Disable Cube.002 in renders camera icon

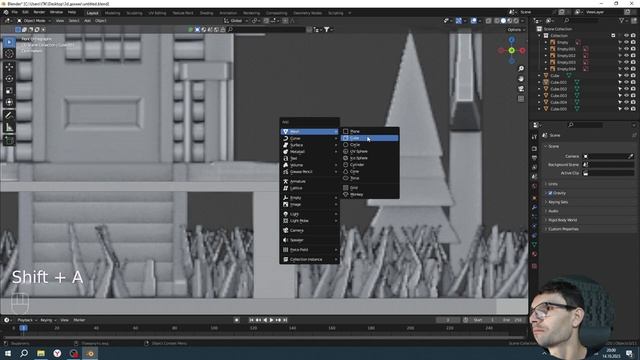click(633, 89)
